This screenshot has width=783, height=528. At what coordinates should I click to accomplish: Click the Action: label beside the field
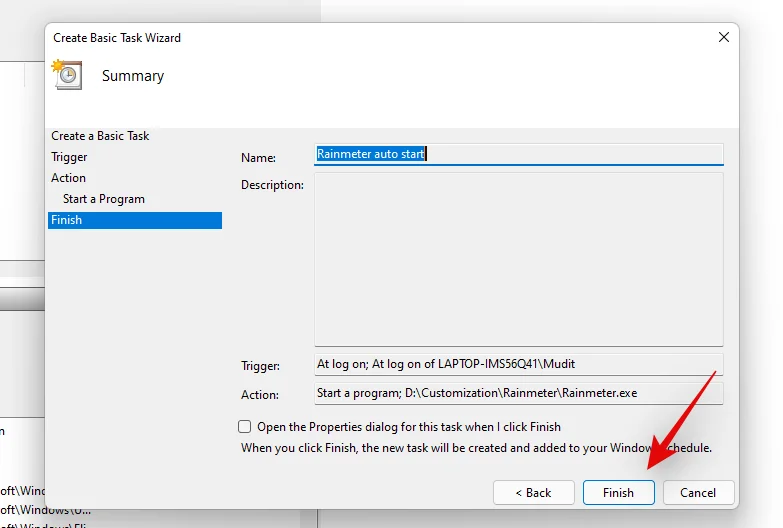tap(260, 395)
